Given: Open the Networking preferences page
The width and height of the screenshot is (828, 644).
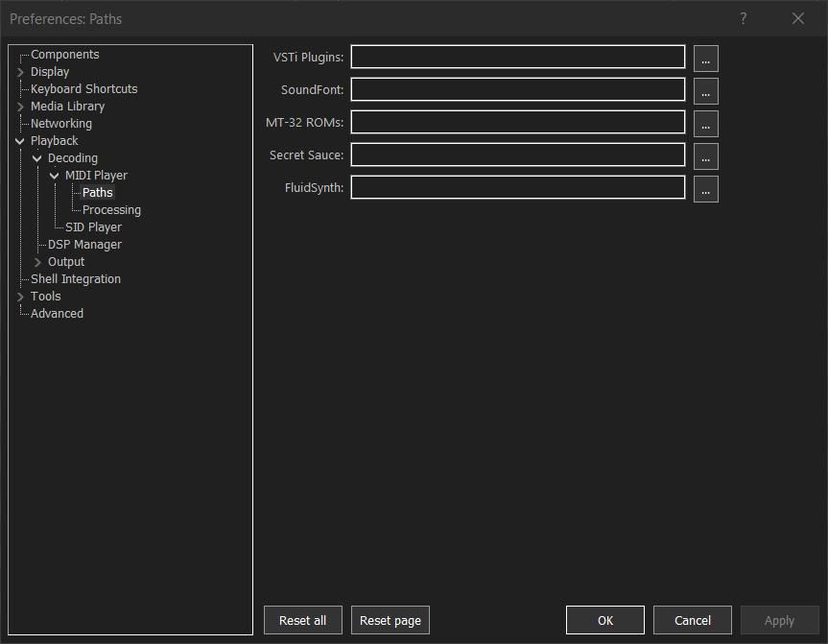Looking at the screenshot, I should (61, 124).
